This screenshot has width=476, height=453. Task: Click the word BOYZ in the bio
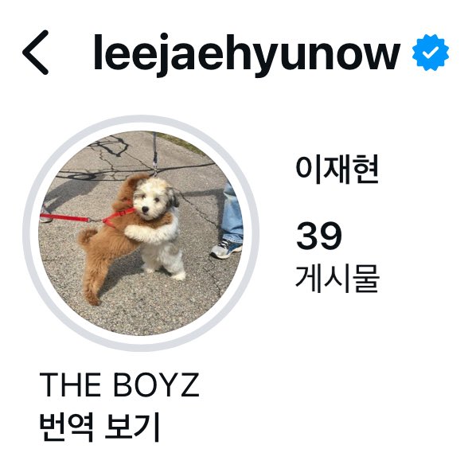pos(157,385)
